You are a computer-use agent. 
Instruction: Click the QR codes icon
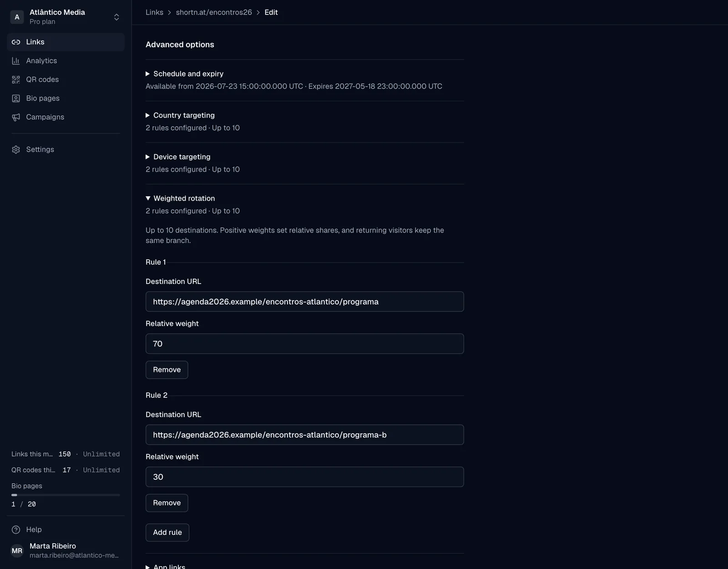click(x=16, y=80)
